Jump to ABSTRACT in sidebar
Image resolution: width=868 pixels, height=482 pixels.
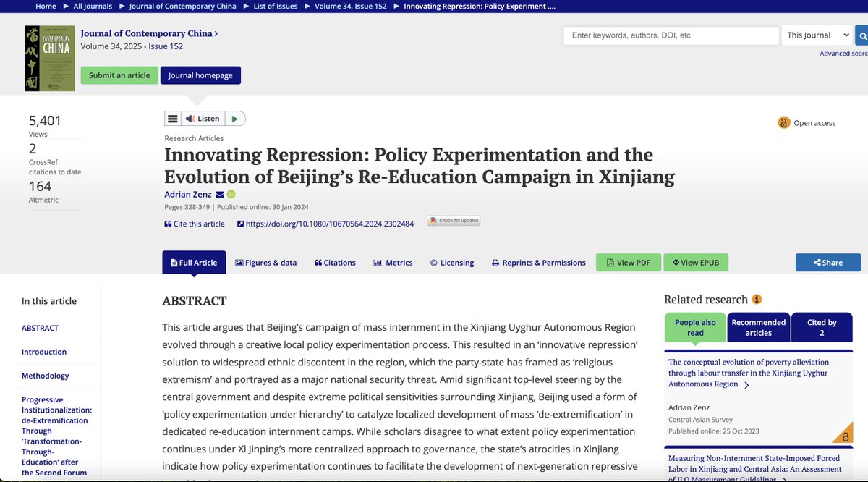tap(40, 328)
